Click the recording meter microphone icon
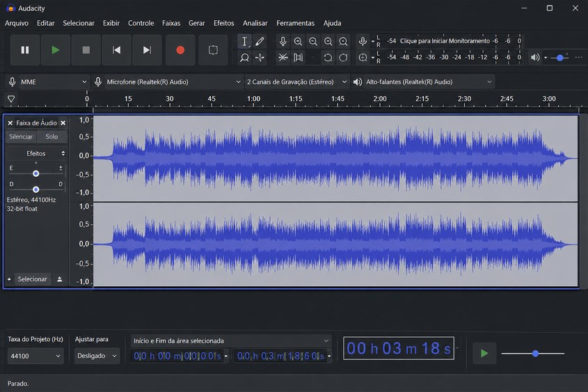The height and width of the screenshot is (392, 588). coord(363,41)
